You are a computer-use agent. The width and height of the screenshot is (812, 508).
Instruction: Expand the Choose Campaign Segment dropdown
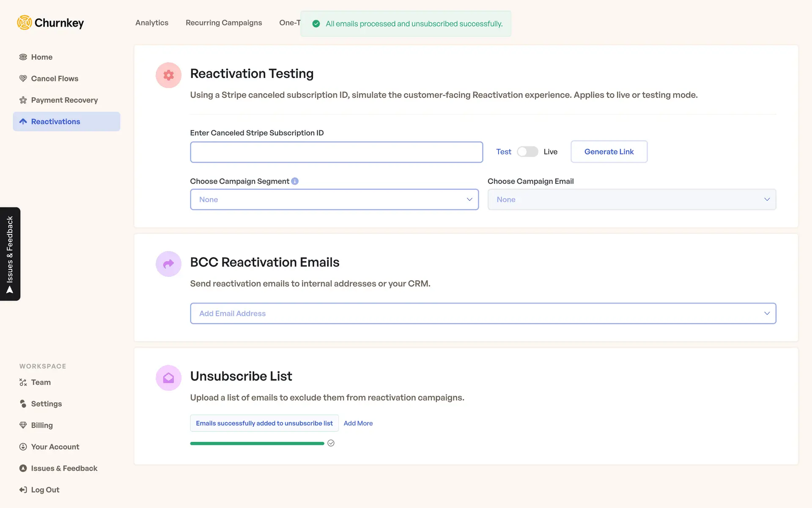[x=334, y=199]
